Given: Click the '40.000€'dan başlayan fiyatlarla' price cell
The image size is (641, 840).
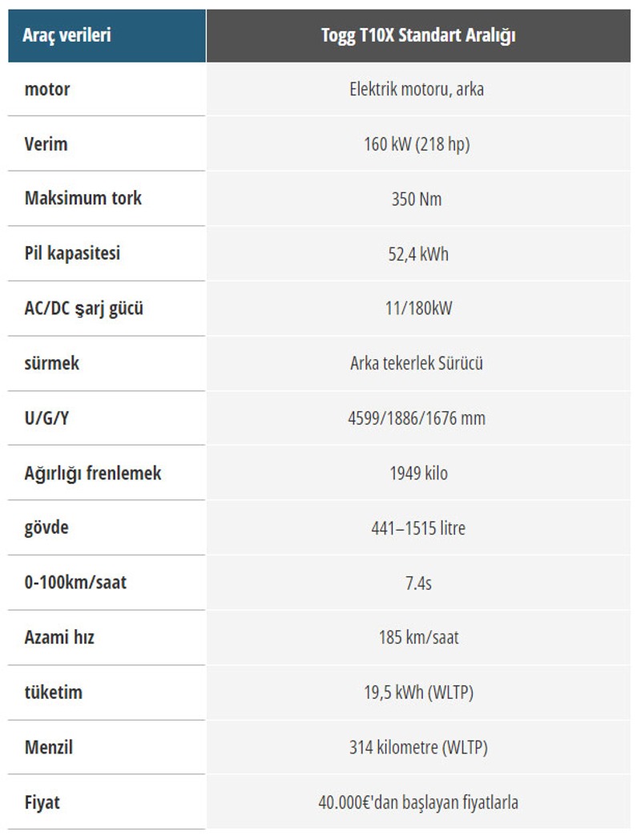Looking at the screenshot, I should tap(417, 802).
